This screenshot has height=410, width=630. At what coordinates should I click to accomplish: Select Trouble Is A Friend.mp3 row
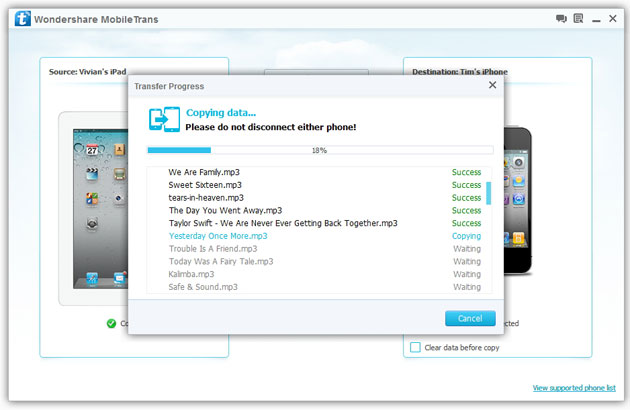click(317, 249)
